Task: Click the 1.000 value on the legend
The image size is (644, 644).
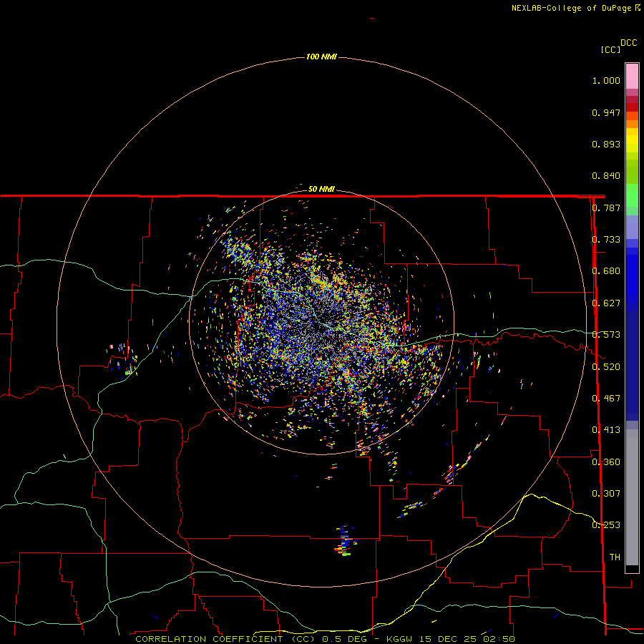Action: click(606, 80)
